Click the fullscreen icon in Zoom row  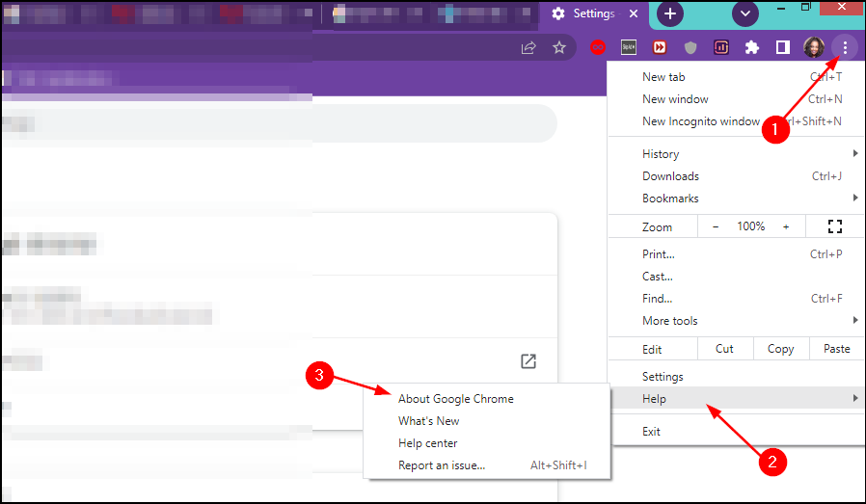[835, 226]
